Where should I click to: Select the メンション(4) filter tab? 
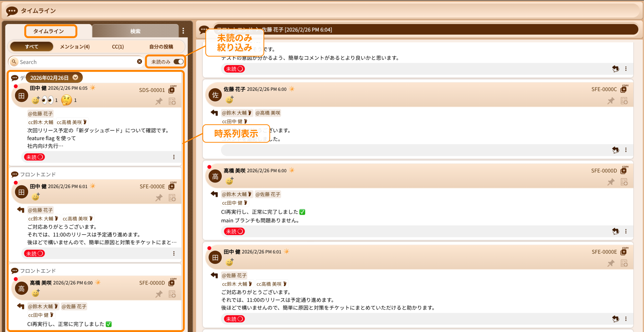coord(75,47)
